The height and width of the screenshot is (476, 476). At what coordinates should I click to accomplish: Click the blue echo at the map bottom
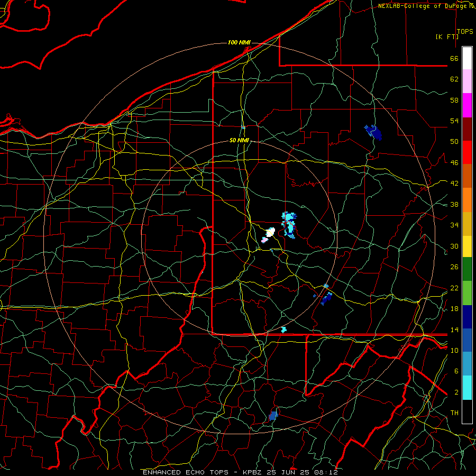click(x=273, y=416)
